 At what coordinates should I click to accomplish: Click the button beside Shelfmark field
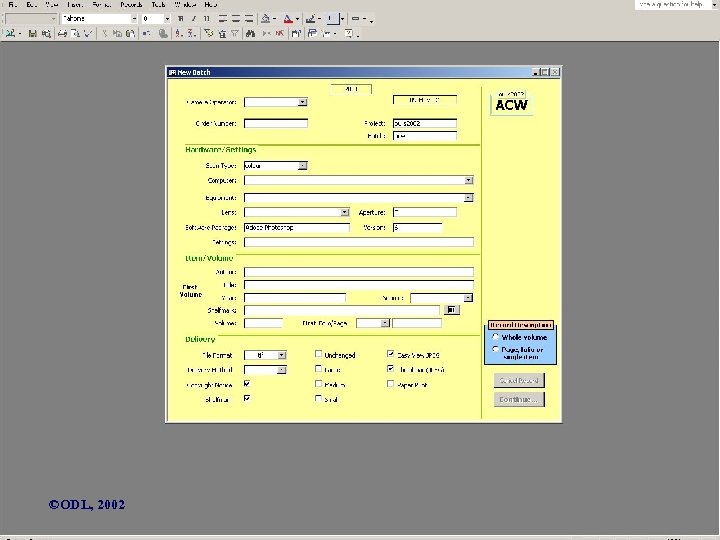coord(452,310)
